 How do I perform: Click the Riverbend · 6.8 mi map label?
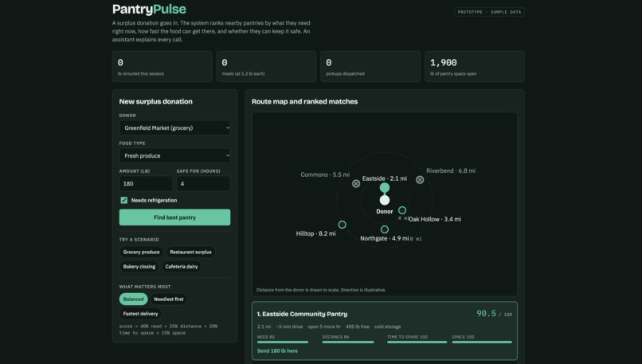pyautogui.click(x=450, y=170)
